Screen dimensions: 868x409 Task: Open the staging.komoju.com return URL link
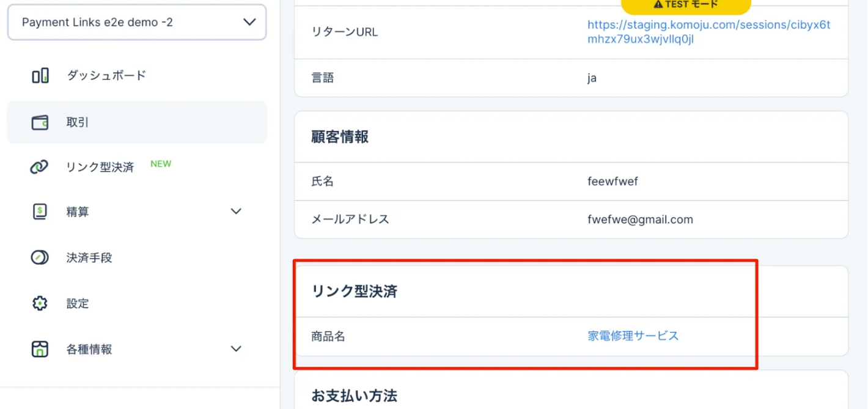[708, 32]
